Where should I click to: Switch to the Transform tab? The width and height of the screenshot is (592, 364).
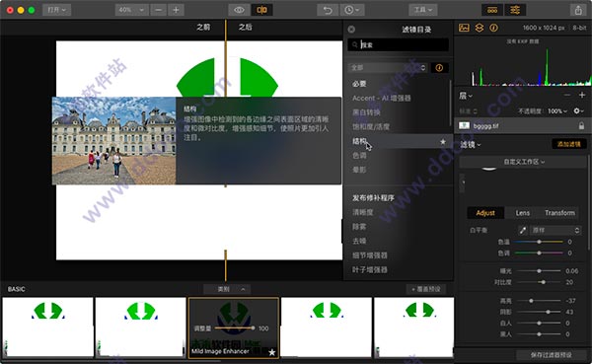559,213
